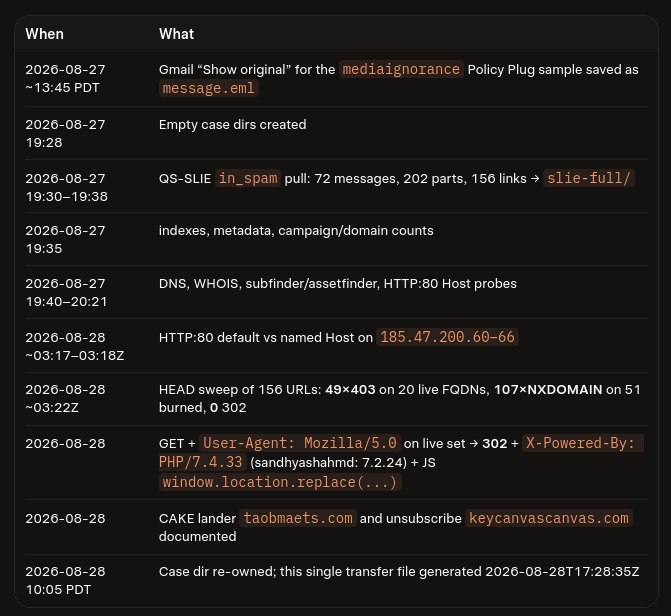The height and width of the screenshot is (616, 671).
Task: Click the keycanvascanvas.com domain tag
Action: [x=549, y=518]
